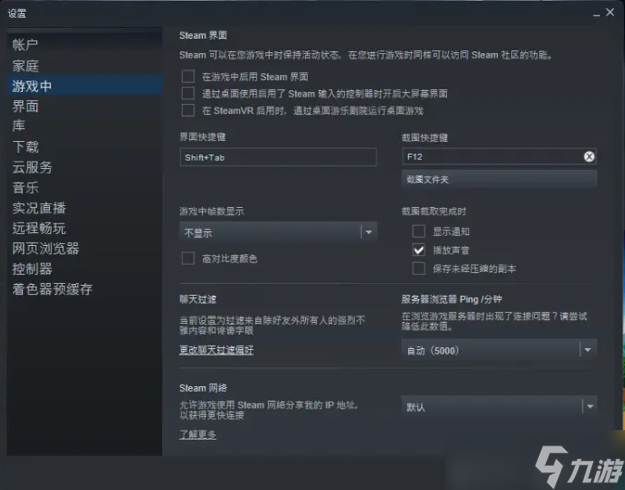Open 着色器预缓存 settings section
The width and height of the screenshot is (625, 490).
[x=52, y=289]
